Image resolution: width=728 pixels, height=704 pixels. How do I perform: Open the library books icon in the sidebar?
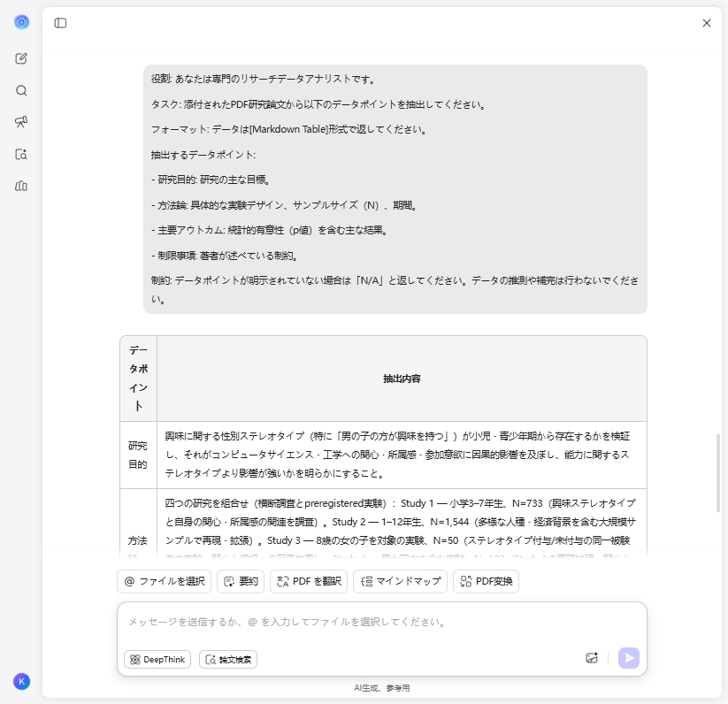(21, 187)
